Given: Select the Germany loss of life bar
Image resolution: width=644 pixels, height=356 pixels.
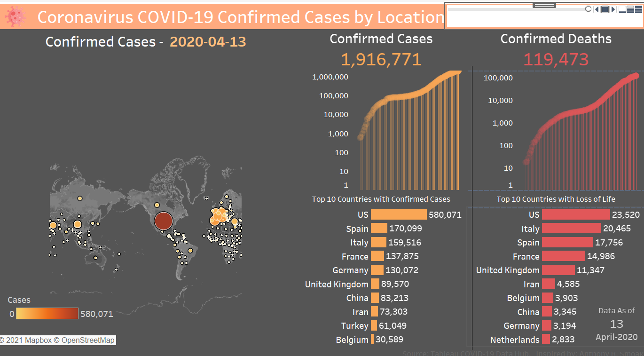Looking at the screenshot, I should [x=547, y=325].
